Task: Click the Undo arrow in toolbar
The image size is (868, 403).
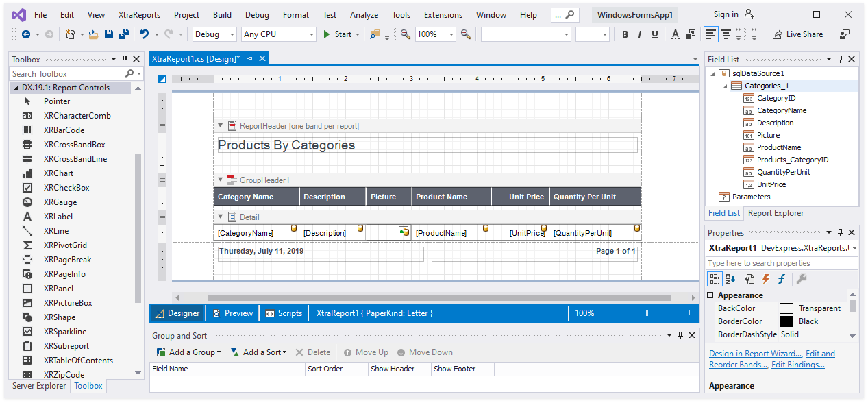Action: pyautogui.click(x=145, y=34)
